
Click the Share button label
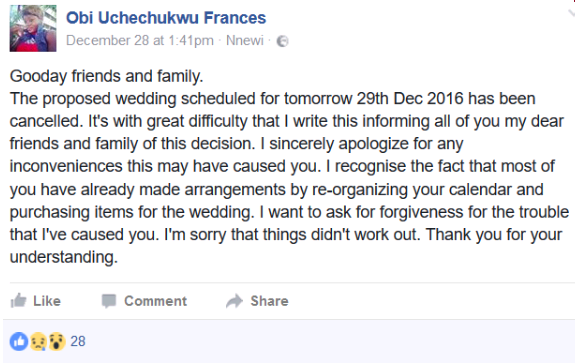(270, 301)
